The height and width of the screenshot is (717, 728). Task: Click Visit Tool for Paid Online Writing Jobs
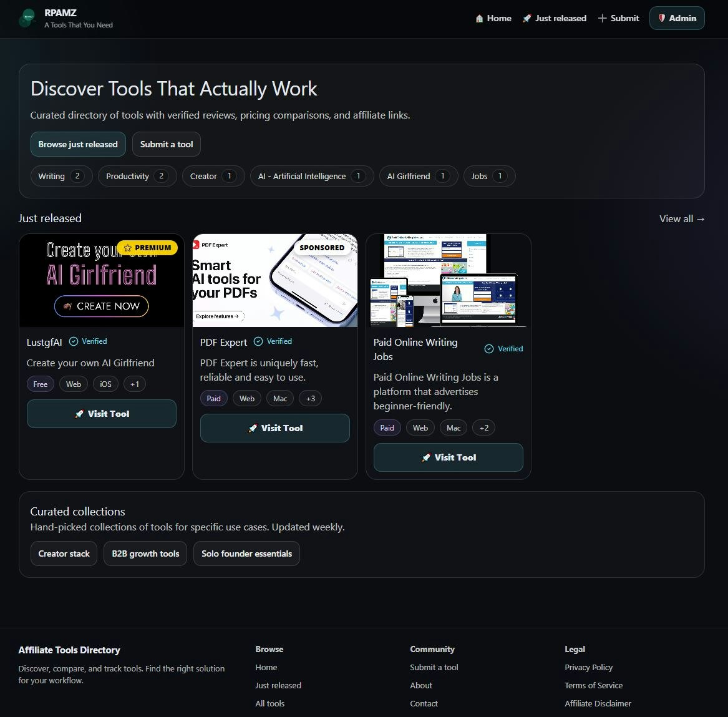pos(448,457)
